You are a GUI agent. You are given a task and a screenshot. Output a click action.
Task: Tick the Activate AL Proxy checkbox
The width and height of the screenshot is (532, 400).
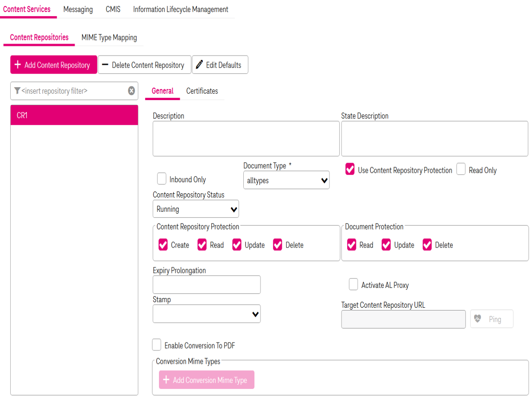tap(354, 285)
